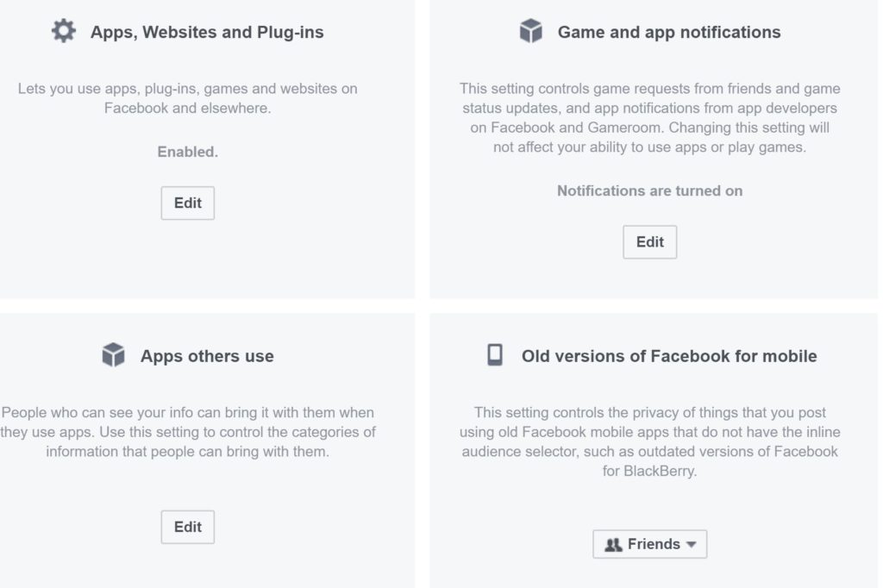Image resolution: width=883 pixels, height=588 pixels.
Task: Click the game requests description paragraph
Action: [x=649, y=117]
